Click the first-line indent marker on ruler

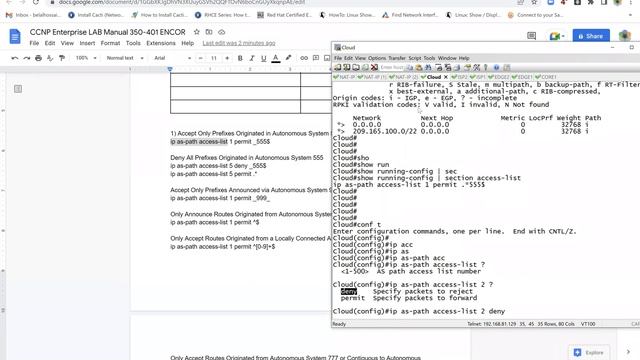point(170,68)
